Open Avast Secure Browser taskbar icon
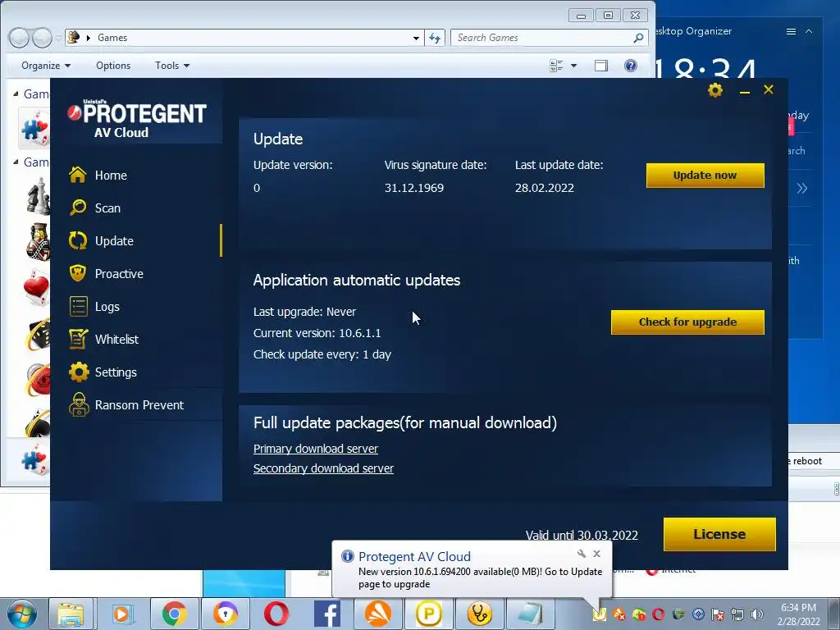The height and width of the screenshot is (630, 840). click(x=225, y=614)
